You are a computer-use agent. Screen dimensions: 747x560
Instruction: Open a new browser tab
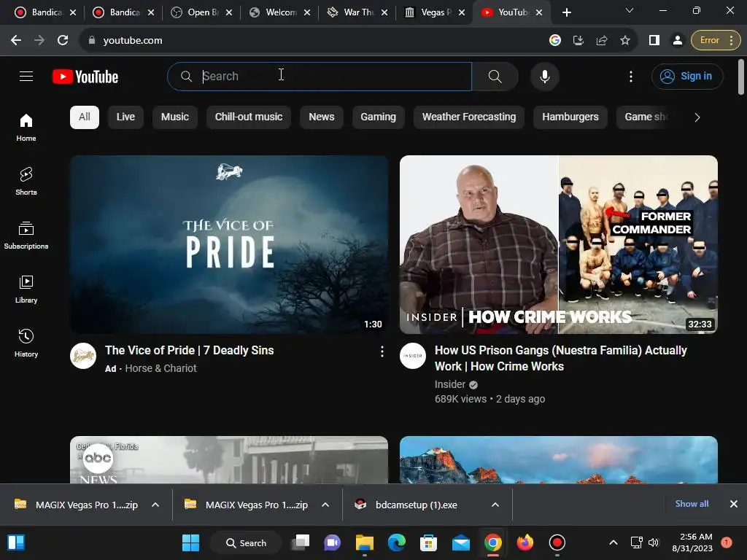(566, 13)
